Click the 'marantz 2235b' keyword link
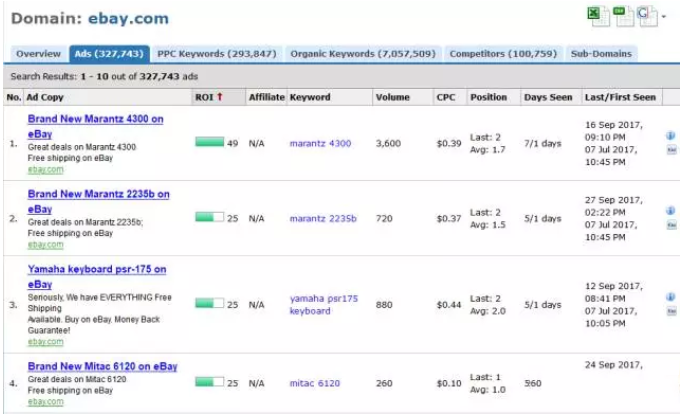The height and width of the screenshot is (418, 687). click(322, 218)
